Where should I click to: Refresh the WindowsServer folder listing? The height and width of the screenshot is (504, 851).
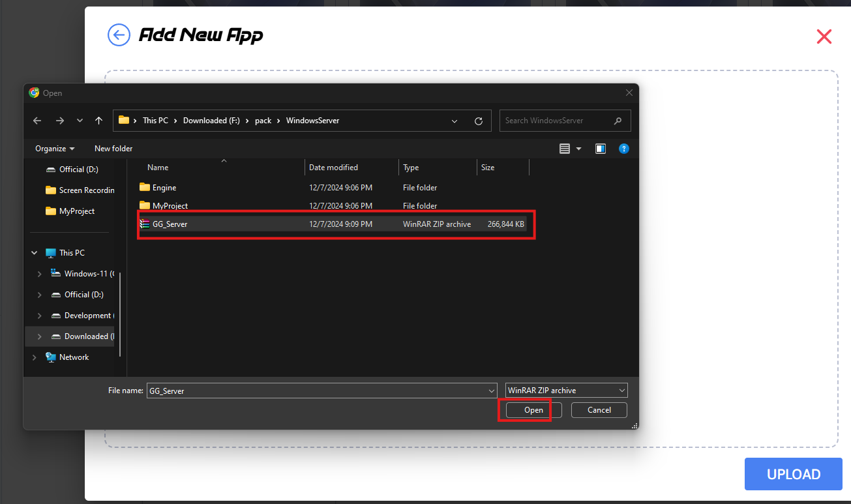[x=478, y=121]
